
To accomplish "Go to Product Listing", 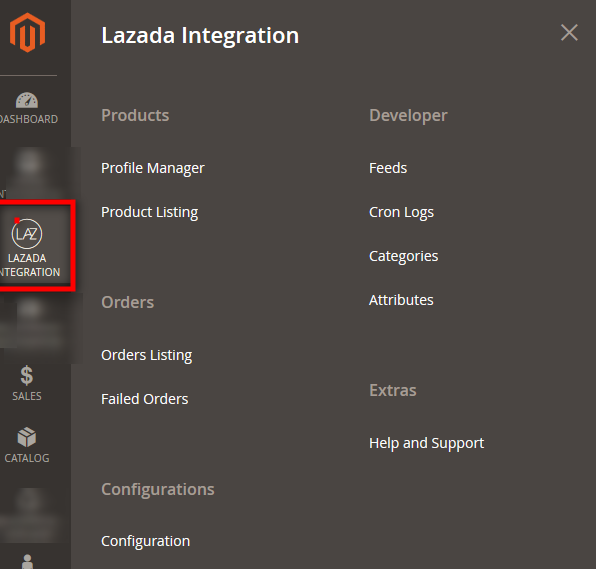I will [149, 212].
